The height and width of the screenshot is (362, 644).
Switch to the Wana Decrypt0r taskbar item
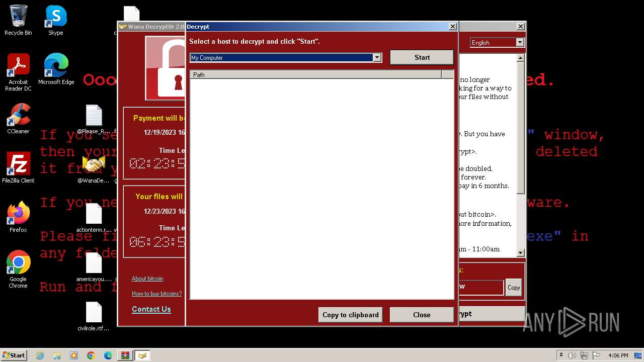click(142, 355)
